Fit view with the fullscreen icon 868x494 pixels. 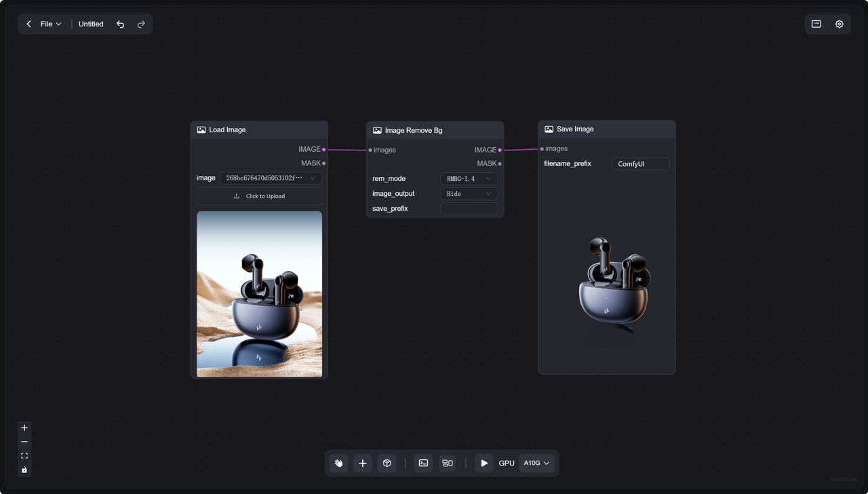[24, 456]
